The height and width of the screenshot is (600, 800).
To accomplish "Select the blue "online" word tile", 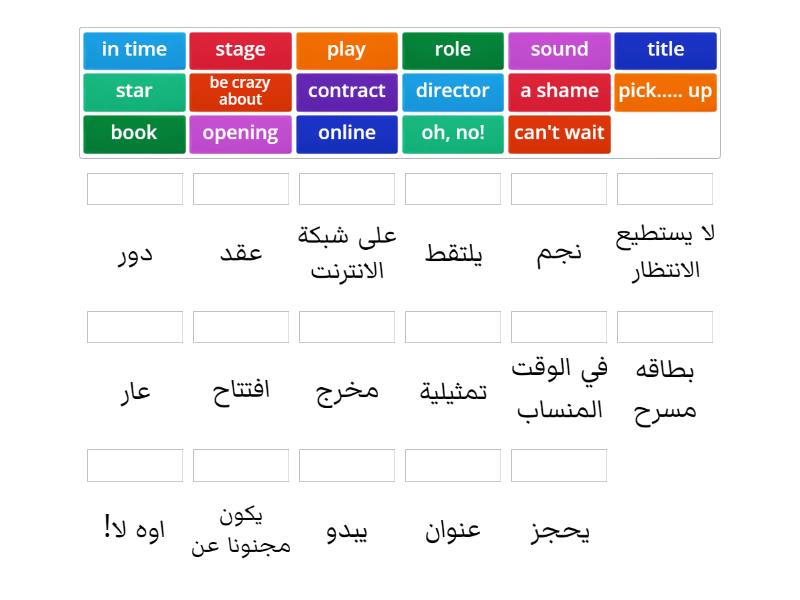I will [x=346, y=134].
